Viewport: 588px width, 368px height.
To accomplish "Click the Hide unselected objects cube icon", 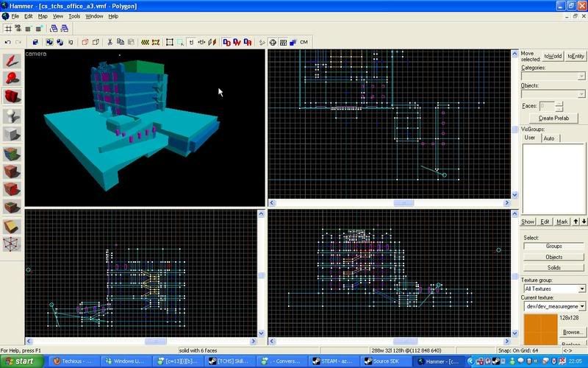I will pyautogui.click(x=96, y=43).
